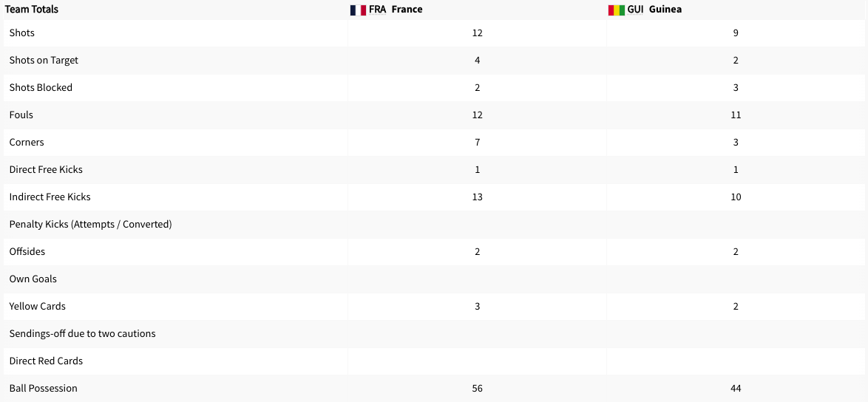Click the Yellow Cards row label
868x402 pixels.
37,306
